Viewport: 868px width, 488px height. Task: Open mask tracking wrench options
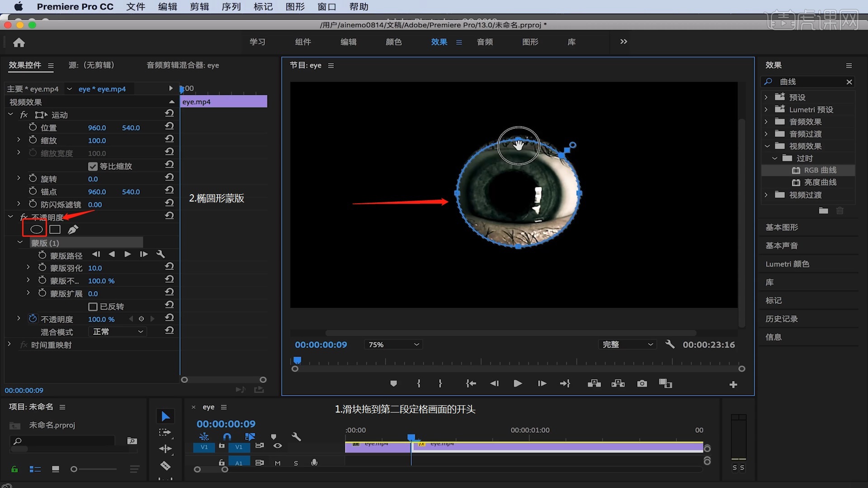pyautogui.click(x=160, y=254)
